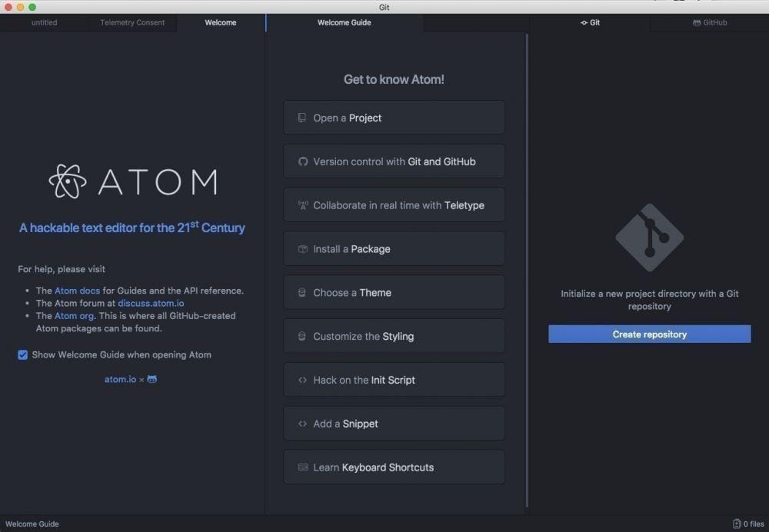Image resolution: width=769 pixels, height=532 pixels.
Task: Expand the Customize the Styling section
Action: click(394, 336)
